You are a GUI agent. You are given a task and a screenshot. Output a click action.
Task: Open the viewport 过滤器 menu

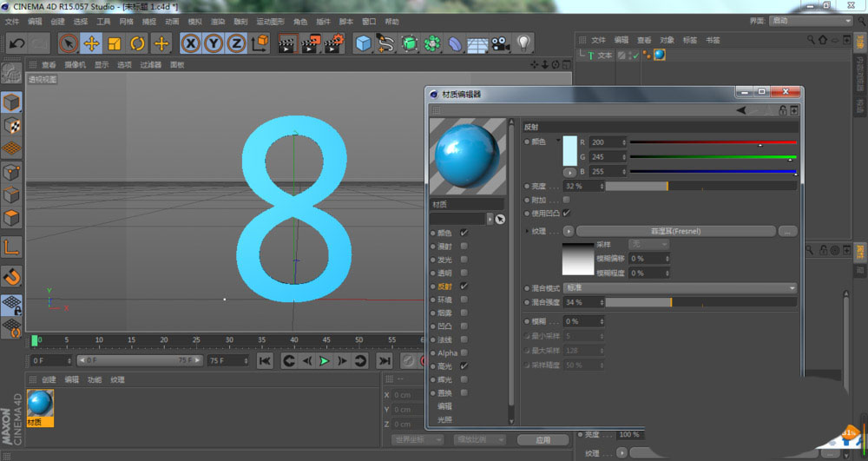pos(150,65)
